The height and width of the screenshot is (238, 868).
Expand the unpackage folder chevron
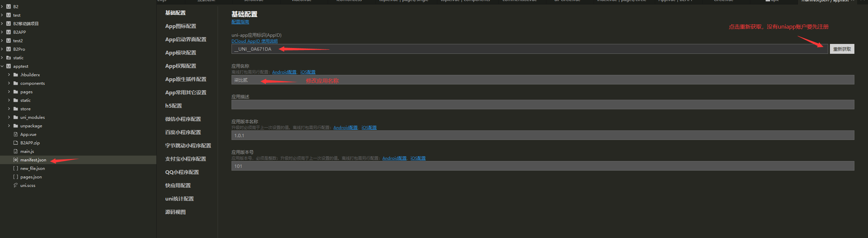[x=9, y=126]
